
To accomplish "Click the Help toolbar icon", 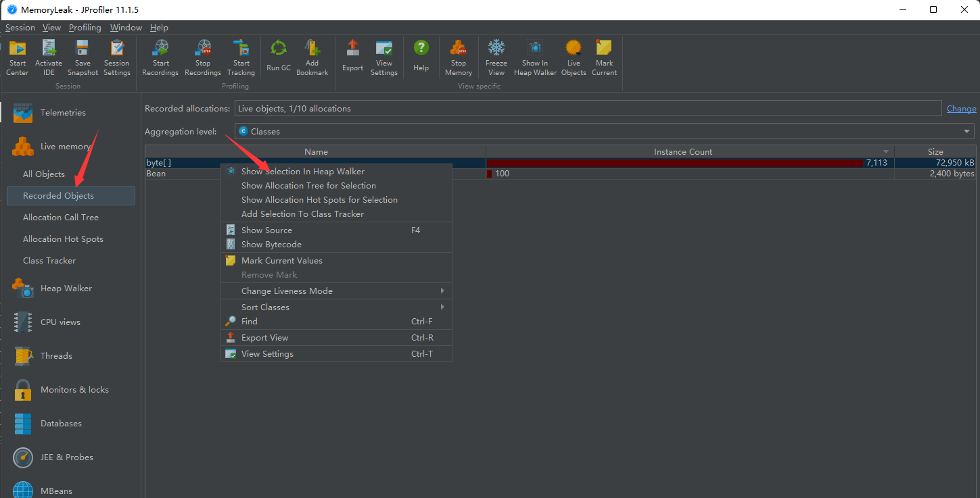I will 421,48.
